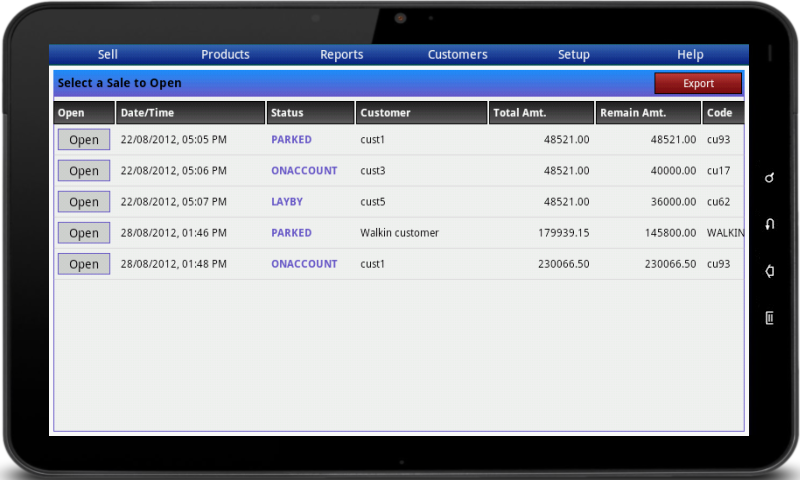Select the PARKED status at 05:05 PM

click(x=291, y=139)
